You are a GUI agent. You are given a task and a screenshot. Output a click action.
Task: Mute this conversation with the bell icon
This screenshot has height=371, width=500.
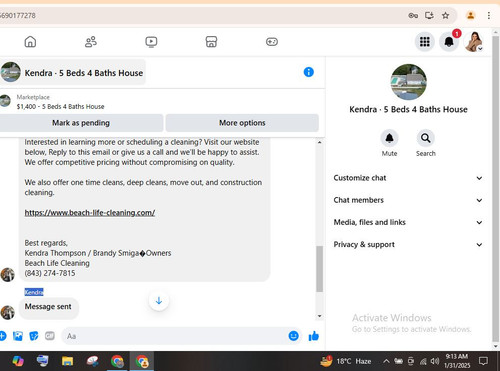pos(389,138)
